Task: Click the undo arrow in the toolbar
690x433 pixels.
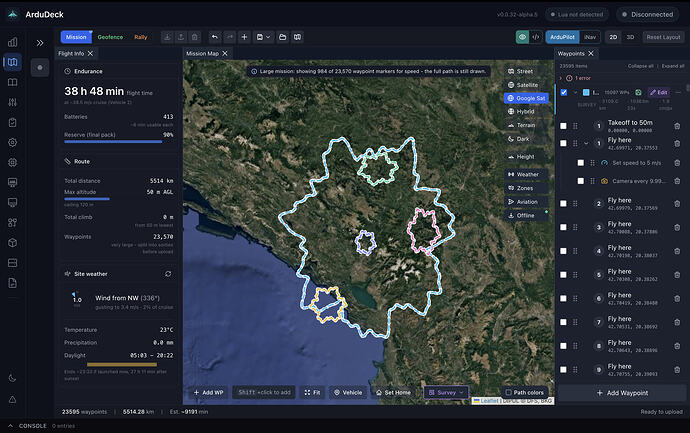Action: [215, 37]
